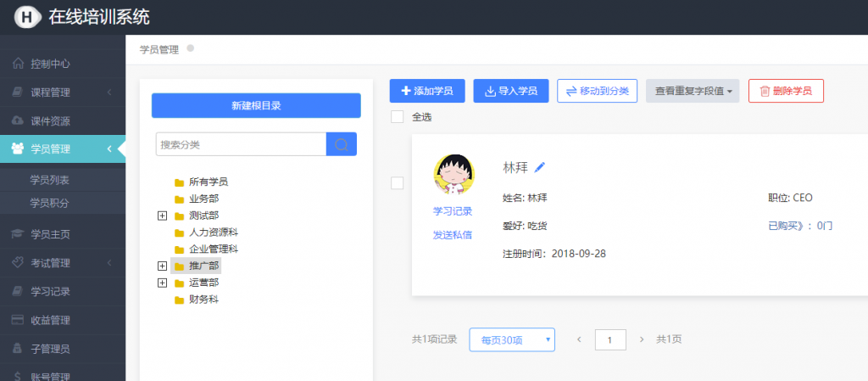Expand 课程管理 submenu chevron
868x381 pixels.
tap(109, 92)
